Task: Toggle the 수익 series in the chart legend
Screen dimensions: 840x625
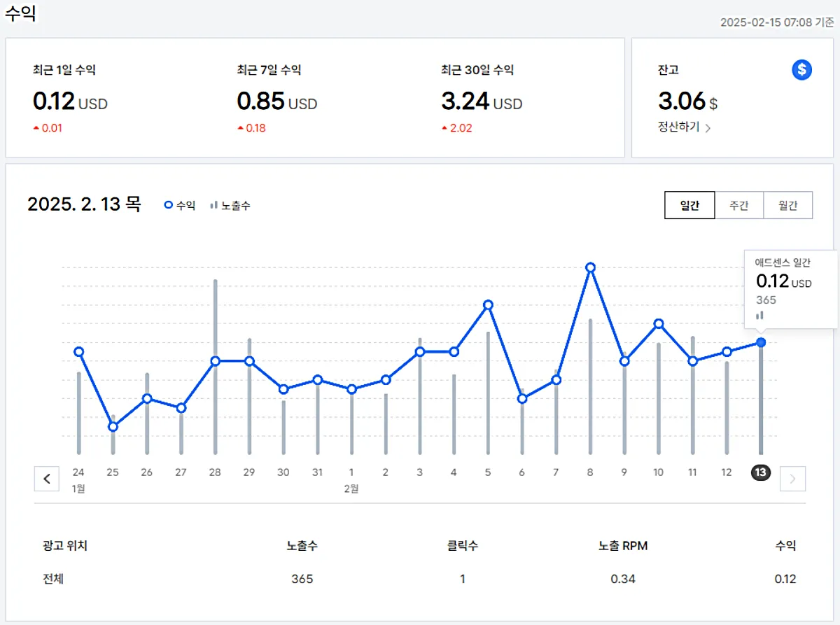Action: click(179, 205)
